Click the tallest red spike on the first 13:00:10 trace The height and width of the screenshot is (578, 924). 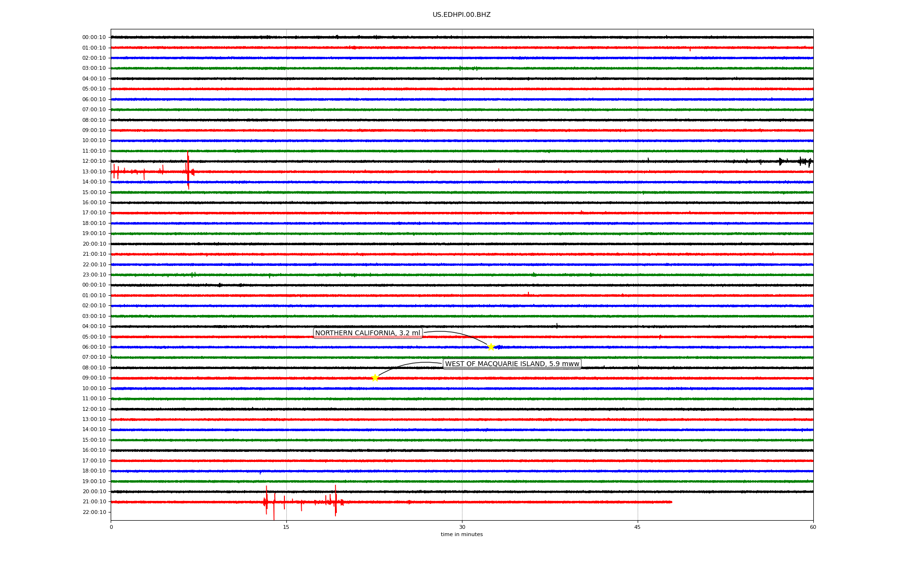pos(188,170)
